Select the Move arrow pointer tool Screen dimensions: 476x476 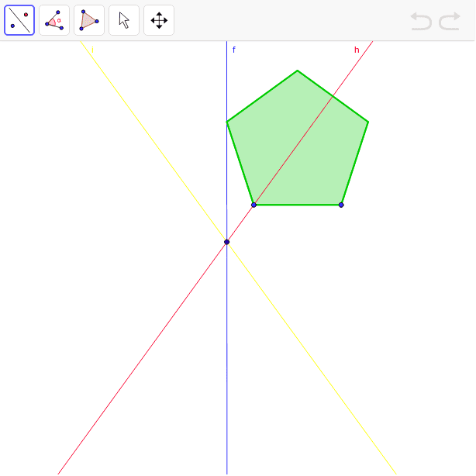point(124,20)
